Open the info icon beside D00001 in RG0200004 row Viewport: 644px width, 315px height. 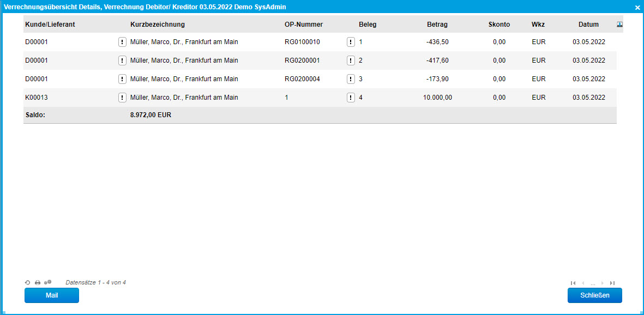[x=122, y=79]
